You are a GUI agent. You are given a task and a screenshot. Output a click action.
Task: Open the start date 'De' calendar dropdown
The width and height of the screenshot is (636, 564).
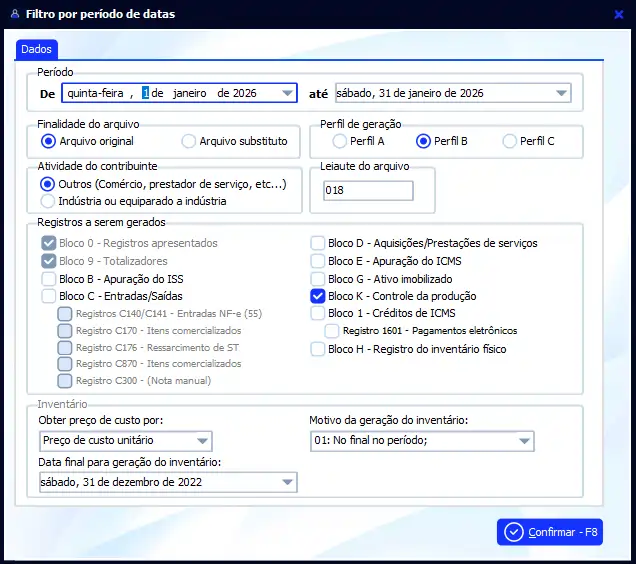tap(288, 93)
